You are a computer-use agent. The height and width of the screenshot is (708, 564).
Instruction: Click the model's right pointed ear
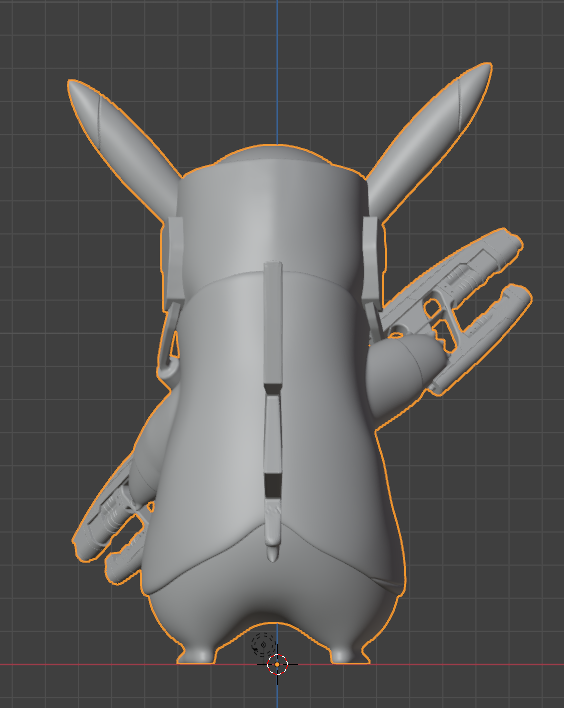click(429, 140)
